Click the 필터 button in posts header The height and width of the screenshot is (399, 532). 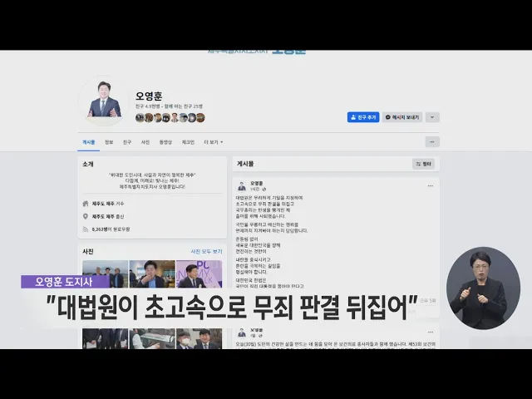click(x=423, y=164)
